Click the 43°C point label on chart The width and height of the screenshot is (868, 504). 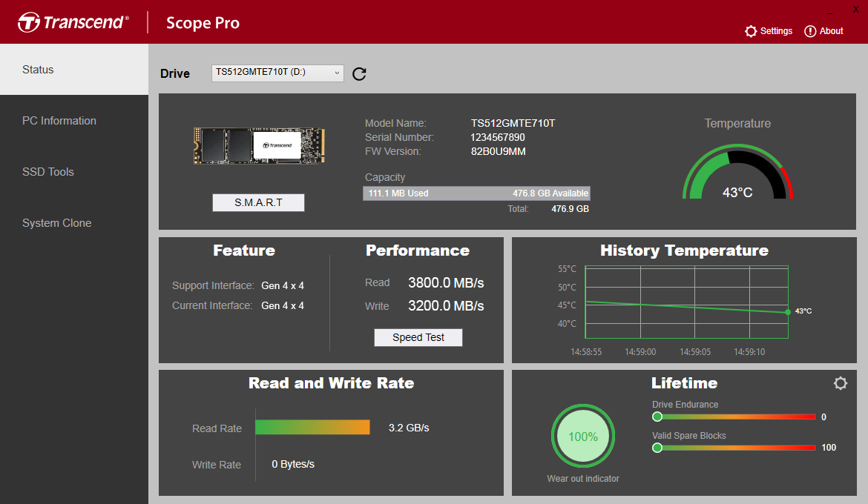803,311
